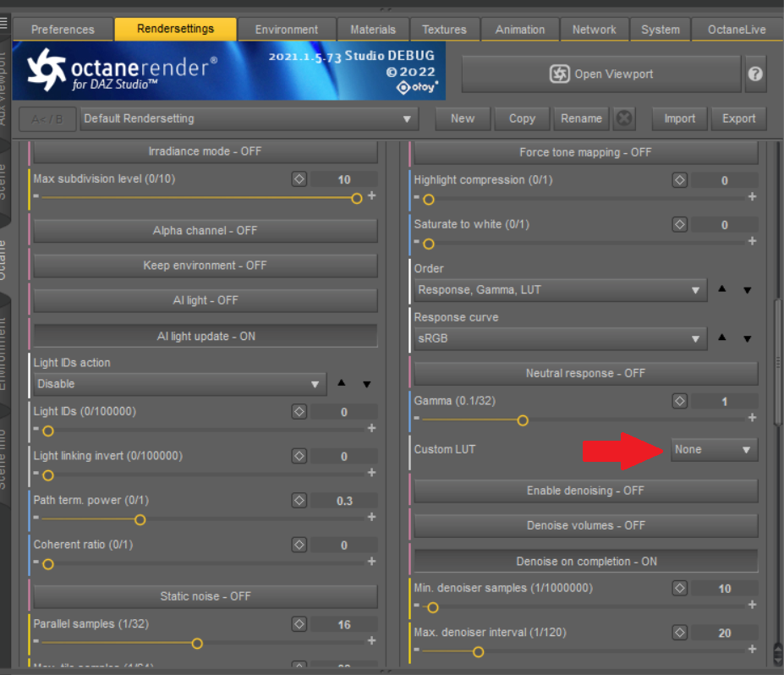The height and width of the screenshot is (675, 784).
Task: Open Custom LUT None dropdown
Action: coord(714,449)
